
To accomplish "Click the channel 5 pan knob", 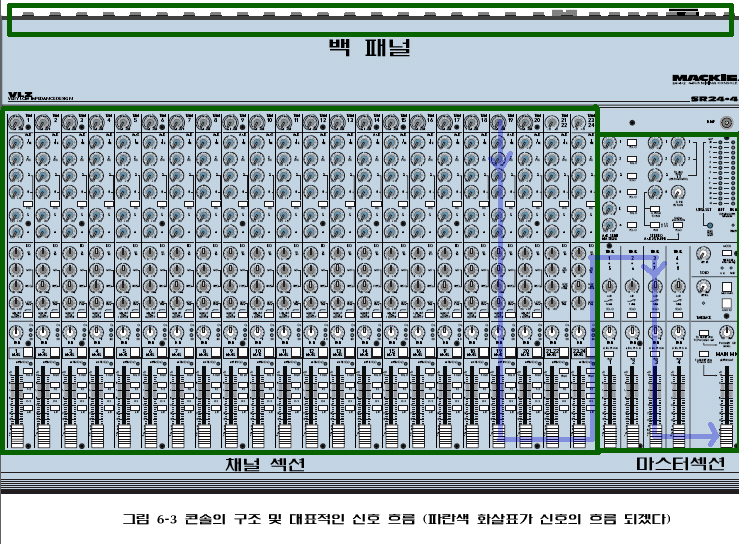I will pyautogui.click(x=123, y=333).
